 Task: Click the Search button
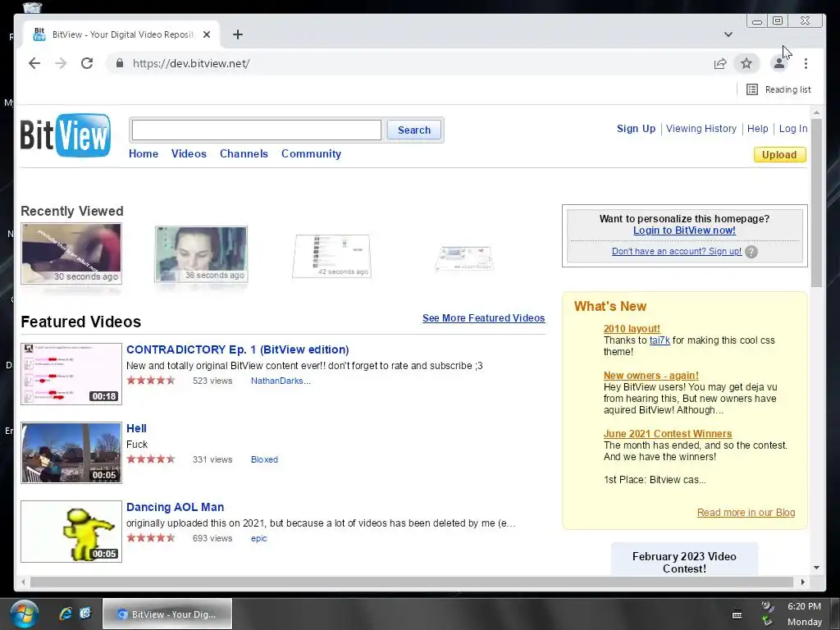click(x=414, y=130)
